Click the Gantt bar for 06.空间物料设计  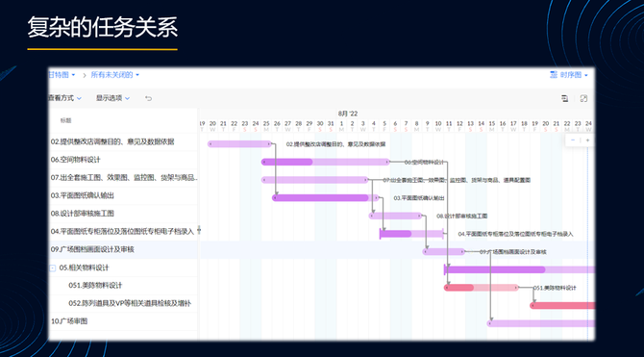coord(325,162)
